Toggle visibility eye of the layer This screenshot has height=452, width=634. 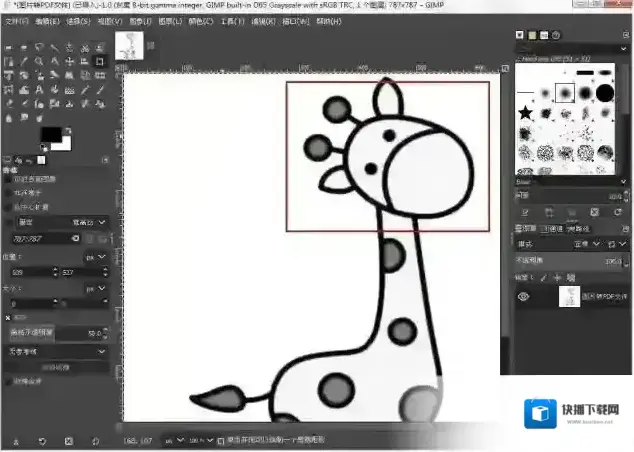coord(522,296)
